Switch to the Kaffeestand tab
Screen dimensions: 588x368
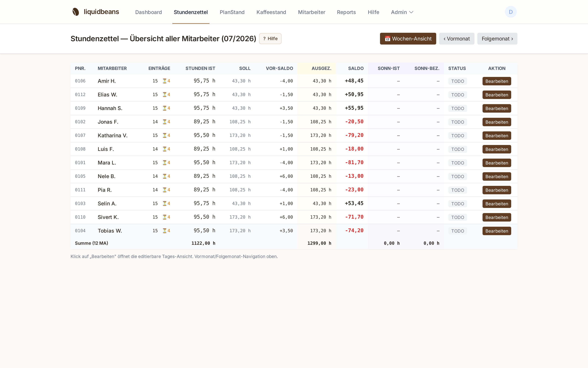(x=271, y=12)
